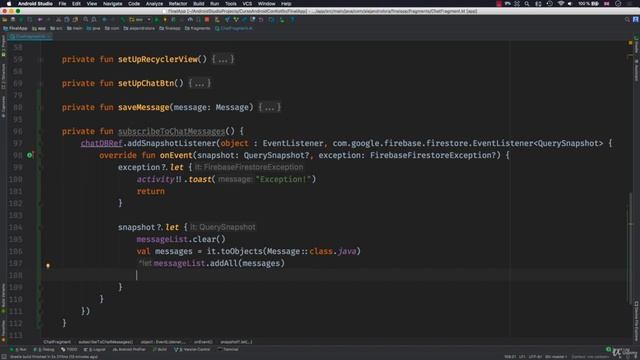This screenshot has width=640, height=360.
Task: Click the alejandrolora breadcrumb folder
Action: pos(139,29)
